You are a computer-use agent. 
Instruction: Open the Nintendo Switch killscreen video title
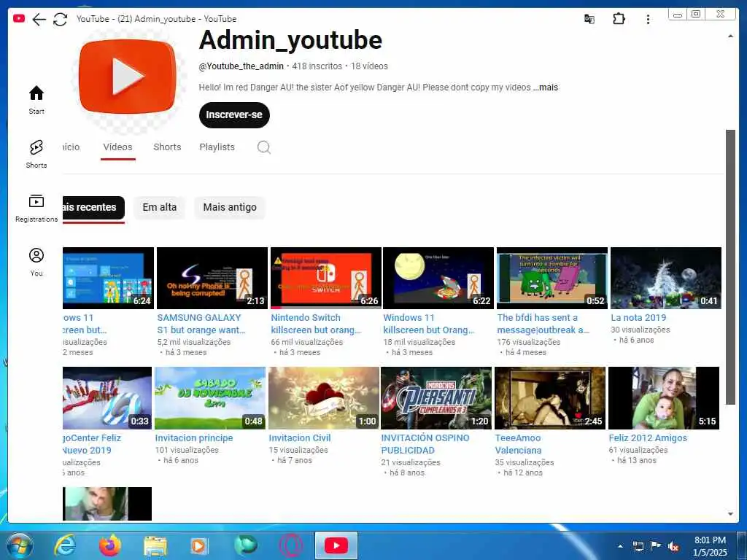tap(316, 324)
